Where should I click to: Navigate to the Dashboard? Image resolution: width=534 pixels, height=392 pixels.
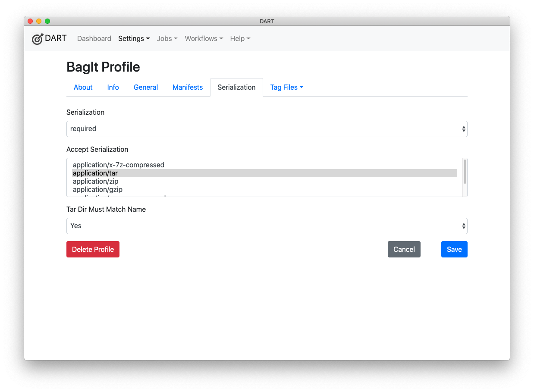point(94,38)
